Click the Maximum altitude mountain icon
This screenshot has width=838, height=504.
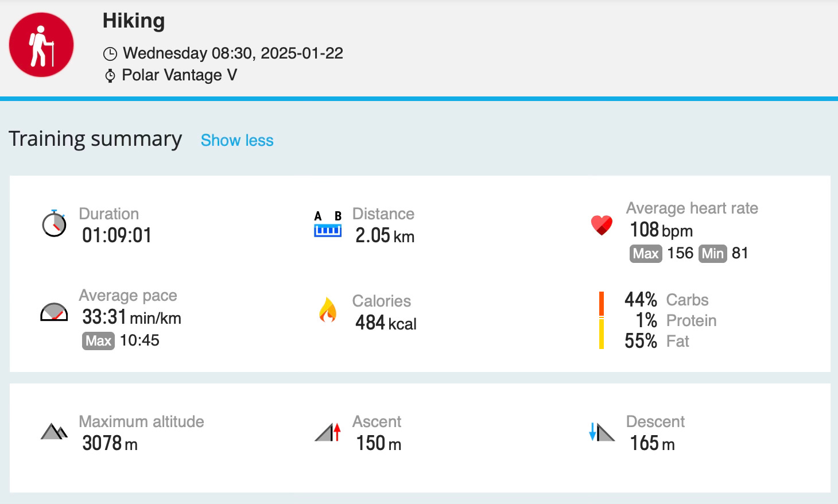(x=55, y=432)
